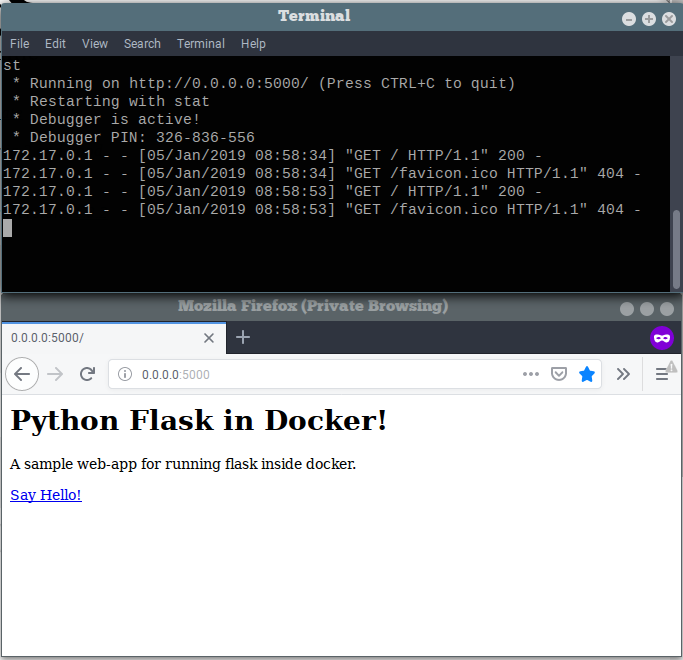The height and width of the screenshot is (660, 683).
Task: Close the Firefox window with rightmost button
Action: point(667,309)
